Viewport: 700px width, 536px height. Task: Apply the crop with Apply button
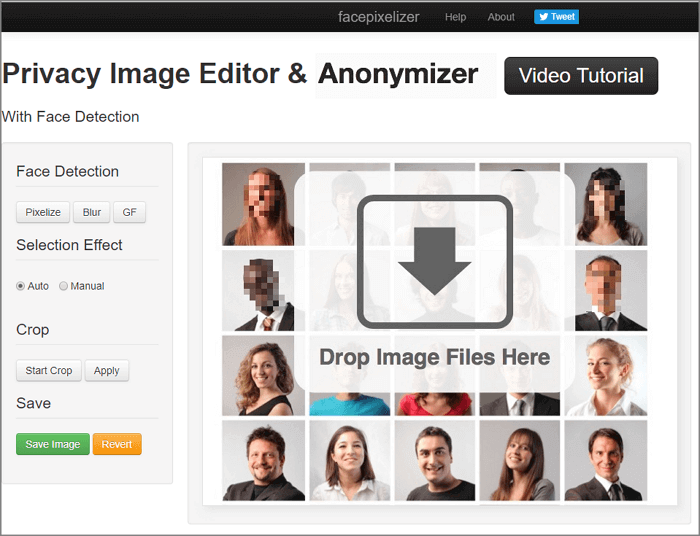[x=107, y=370]
